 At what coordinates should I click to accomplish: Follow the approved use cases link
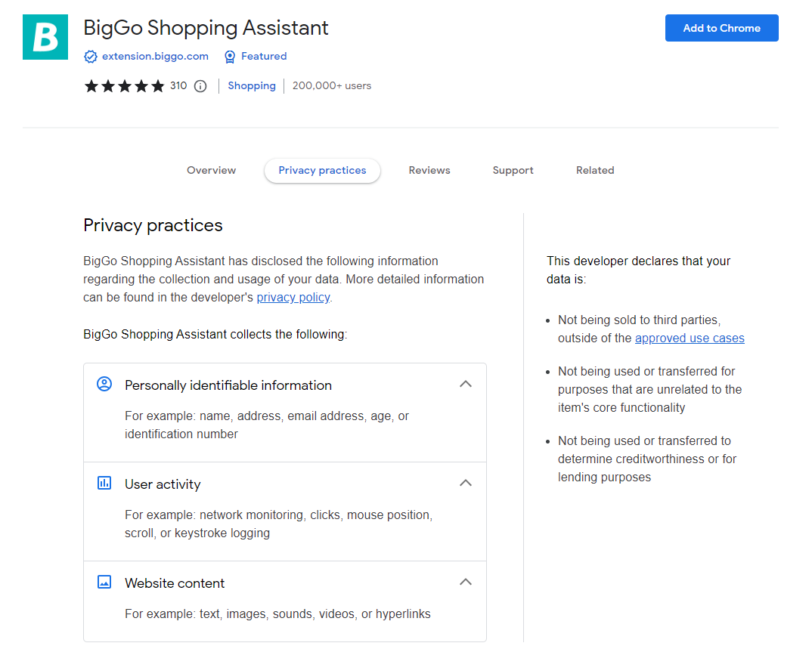[x=690, y=338]
